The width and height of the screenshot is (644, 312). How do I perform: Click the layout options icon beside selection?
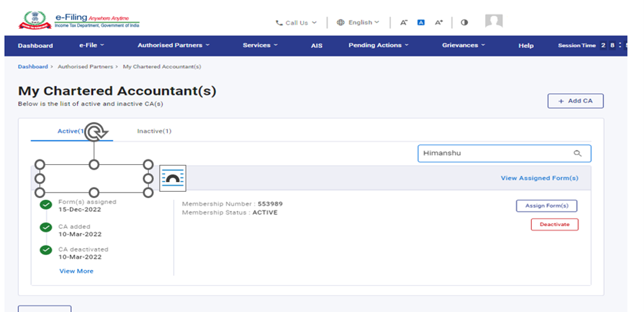(172, 178)
